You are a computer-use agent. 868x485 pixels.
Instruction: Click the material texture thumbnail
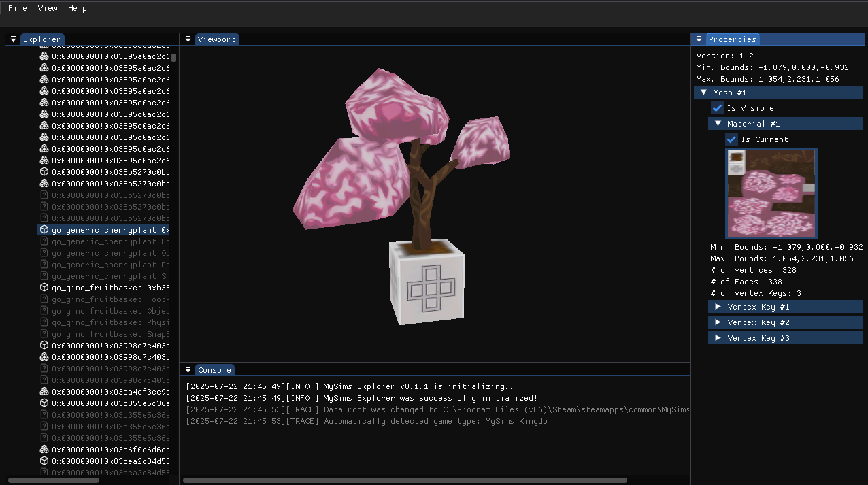(x=771, y=194)
